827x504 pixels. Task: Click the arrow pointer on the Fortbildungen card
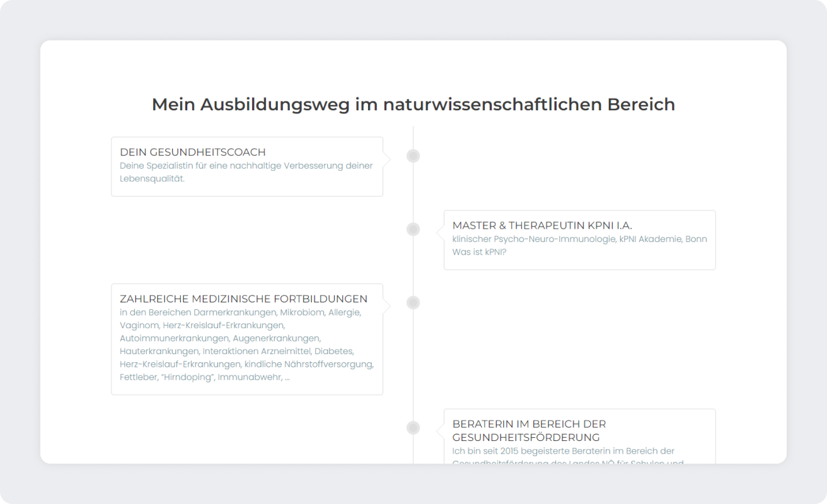click(x=386, y=306)
